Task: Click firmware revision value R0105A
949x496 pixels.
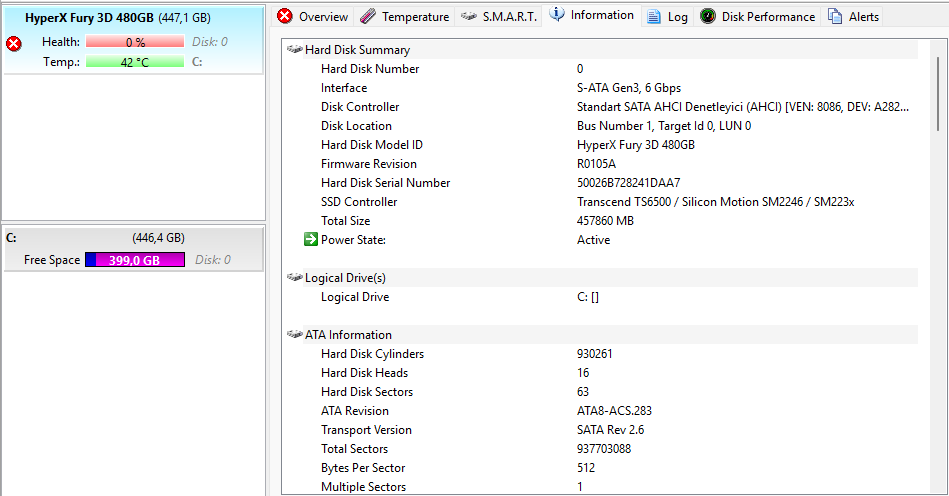Action: tap(596, 164)
